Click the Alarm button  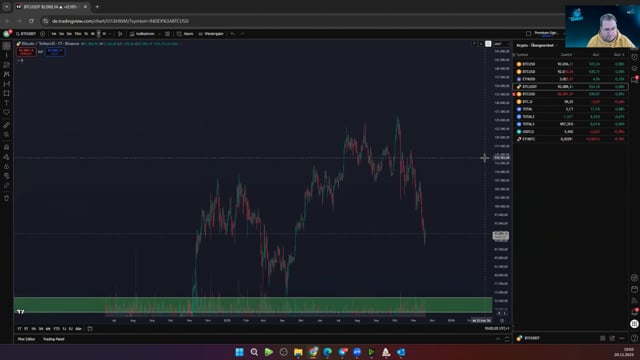click(x=185, y=34)
